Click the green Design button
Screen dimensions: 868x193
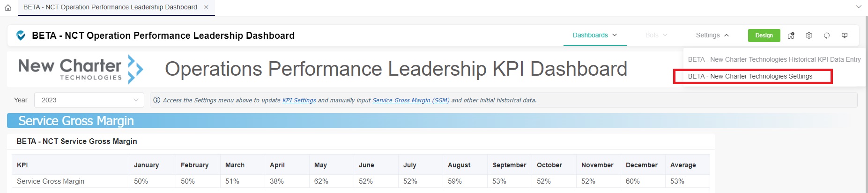pyautogui.click(x=764, y=36)
